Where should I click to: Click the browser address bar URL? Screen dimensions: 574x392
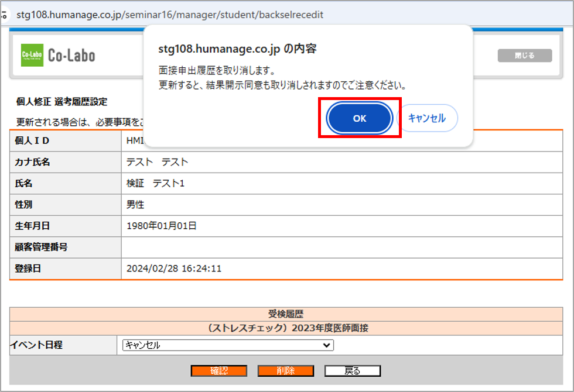click(170, 15)
